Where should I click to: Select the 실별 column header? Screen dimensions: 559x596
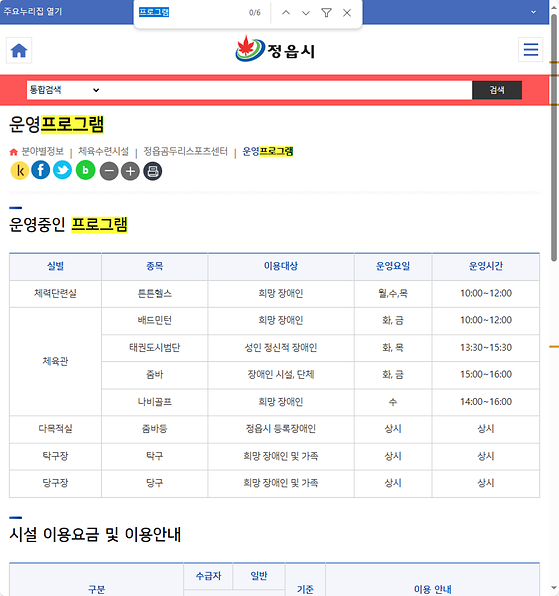[x=55, y=266]
